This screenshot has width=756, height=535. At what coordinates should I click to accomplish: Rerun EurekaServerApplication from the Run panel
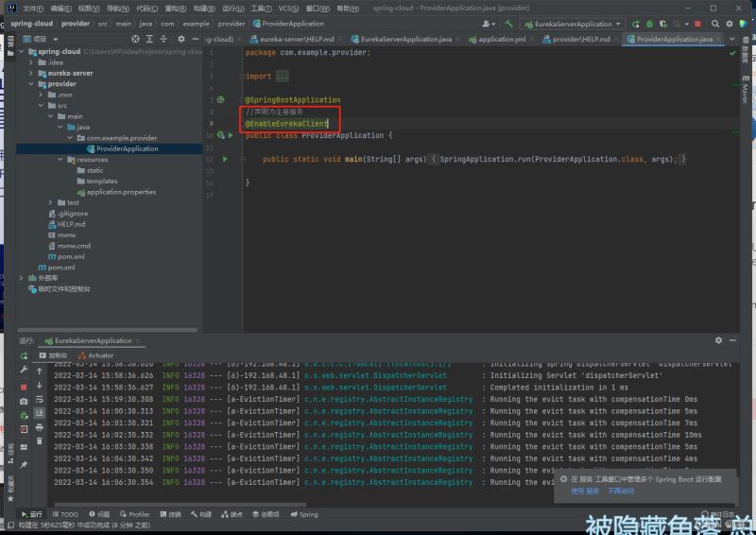click(24, 355)
